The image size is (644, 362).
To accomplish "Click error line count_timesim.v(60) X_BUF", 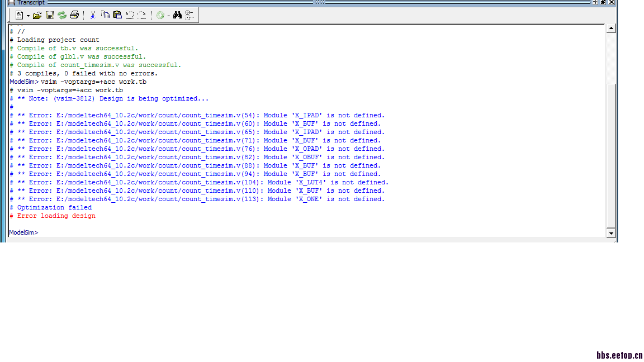I will [x=196, y=123].
